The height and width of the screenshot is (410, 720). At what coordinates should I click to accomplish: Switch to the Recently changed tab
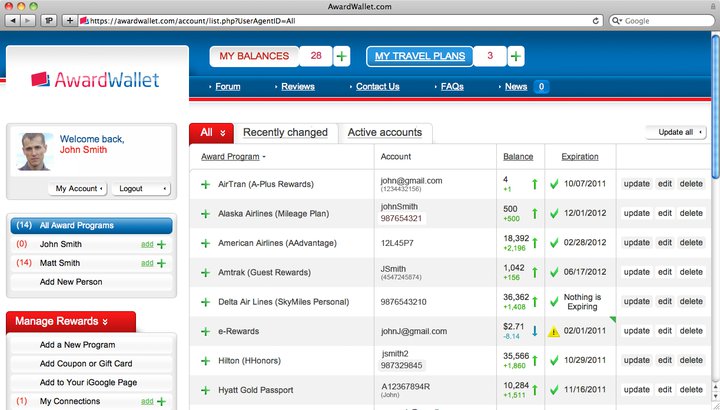285,132
